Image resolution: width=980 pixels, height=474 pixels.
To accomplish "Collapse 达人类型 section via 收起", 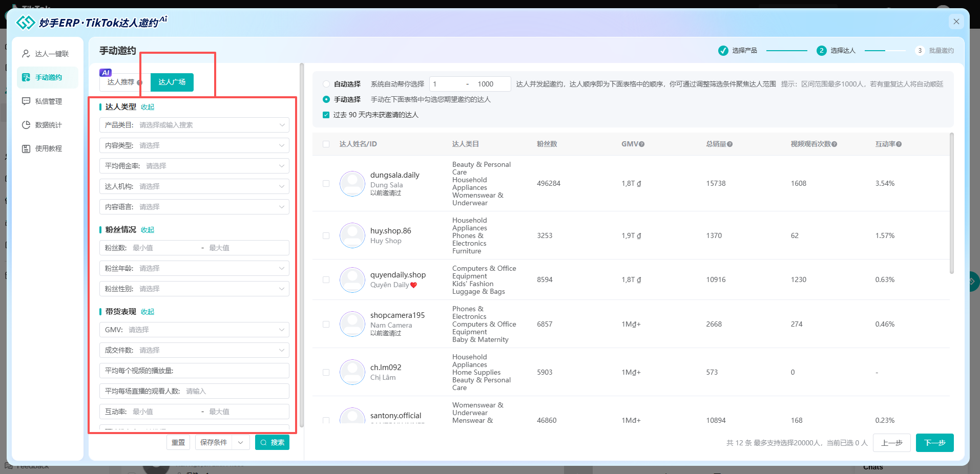I will (148, 107).
